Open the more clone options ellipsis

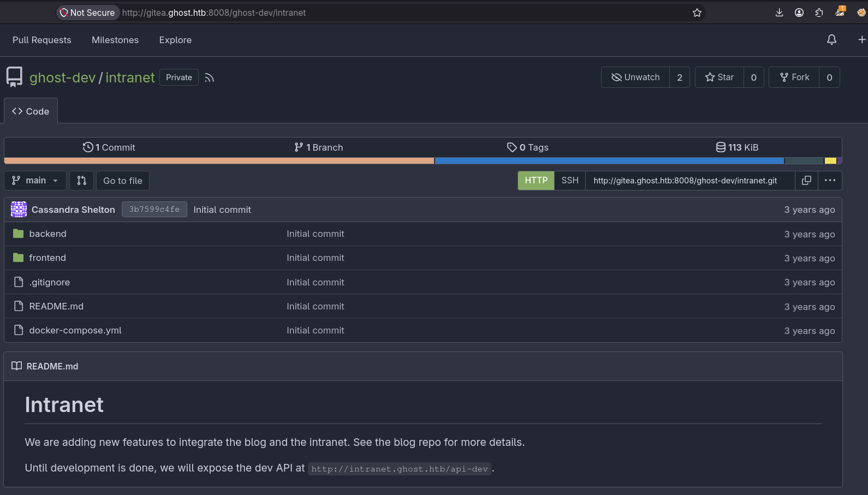[x=830, y=181]
